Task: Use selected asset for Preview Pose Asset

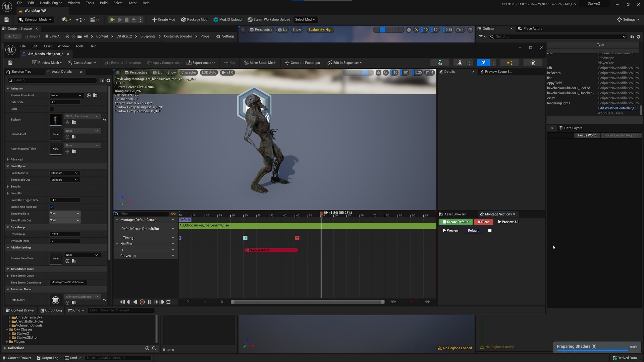Action: (x=89, y=96)
